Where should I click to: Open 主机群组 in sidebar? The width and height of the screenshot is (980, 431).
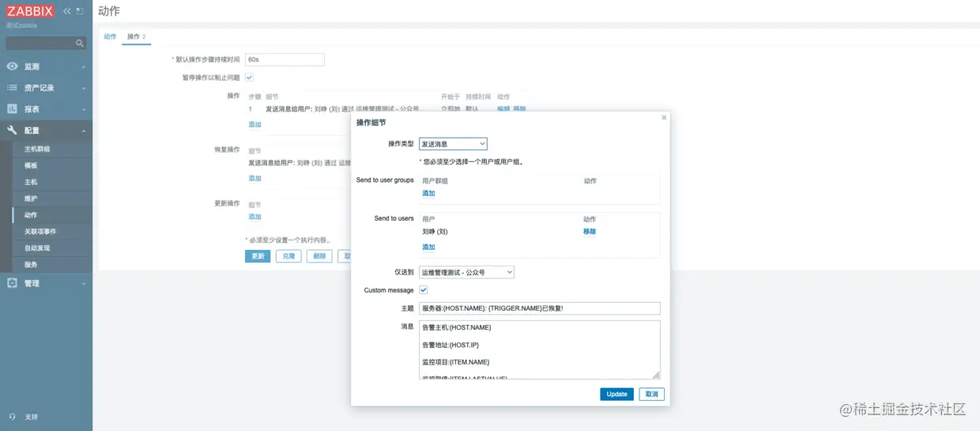pyautogui.click(x=36, y=149)
